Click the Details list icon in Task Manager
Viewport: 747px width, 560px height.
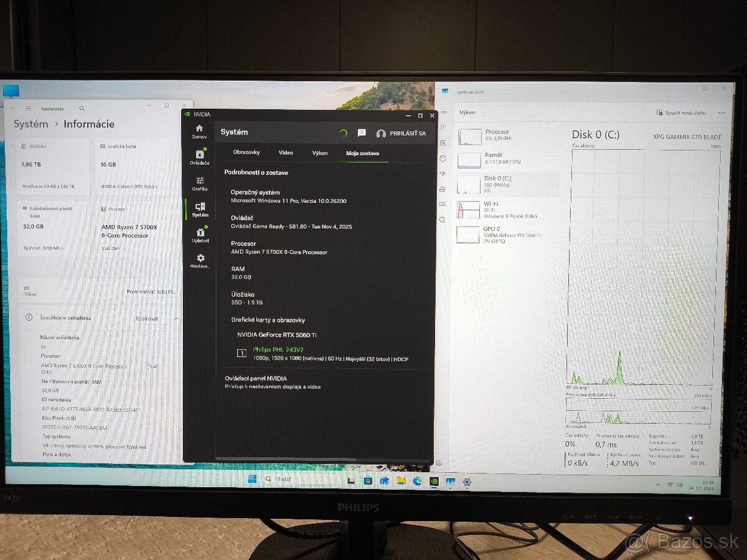tap(441, 203)
